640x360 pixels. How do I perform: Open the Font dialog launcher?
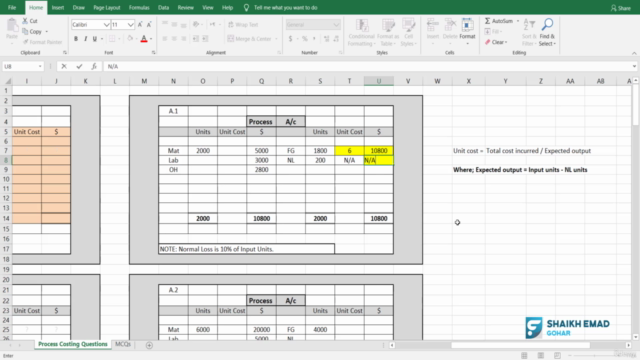(153, 53)
